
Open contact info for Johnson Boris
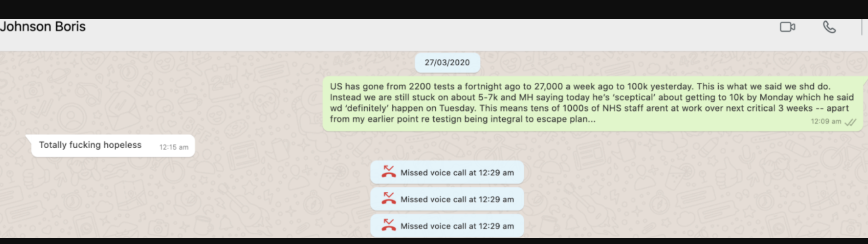click(x=43, y=27)
